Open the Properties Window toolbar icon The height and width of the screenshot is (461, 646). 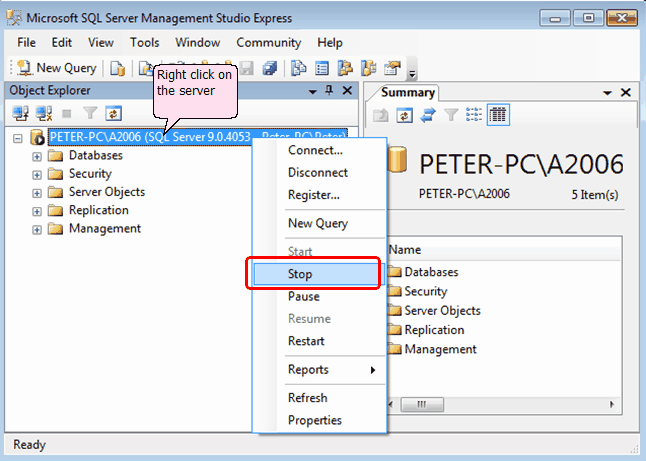pyautogui.click(x=392, y=68)
